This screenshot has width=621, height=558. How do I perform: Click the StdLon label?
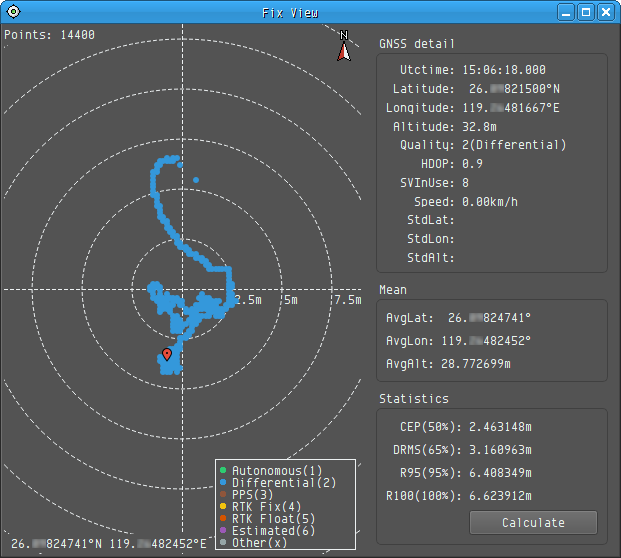431,239
